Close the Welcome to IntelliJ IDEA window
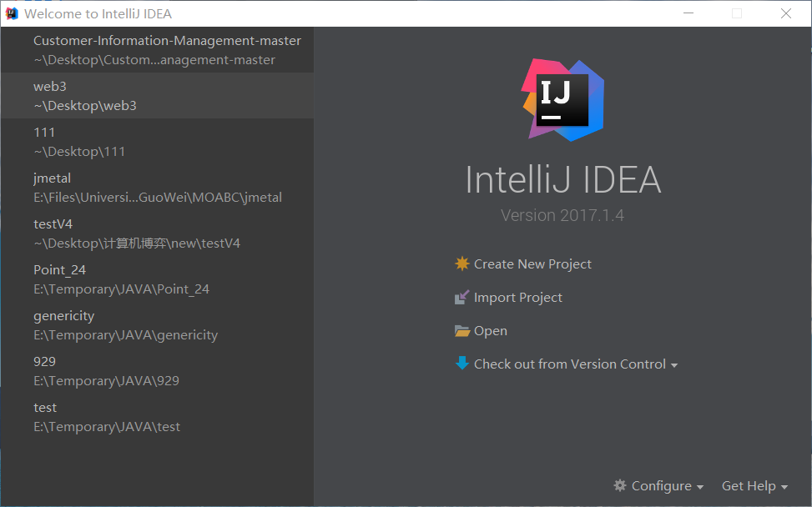 click(785, 13)
